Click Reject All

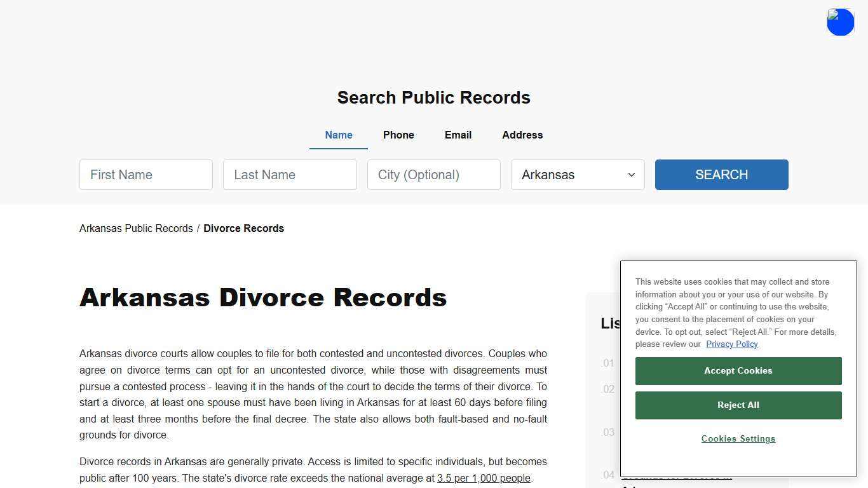(738, 405)
